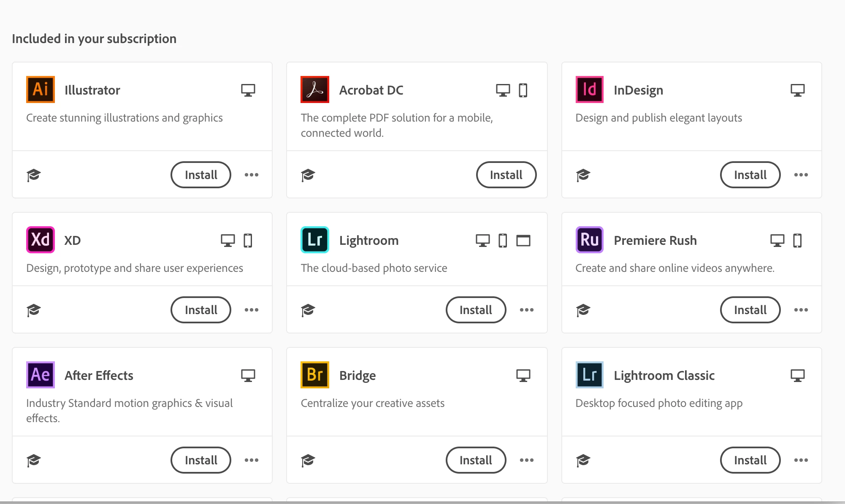Click the InDesign app icon
This screenshot has height=504, width=845.
[x=590, y=89]
